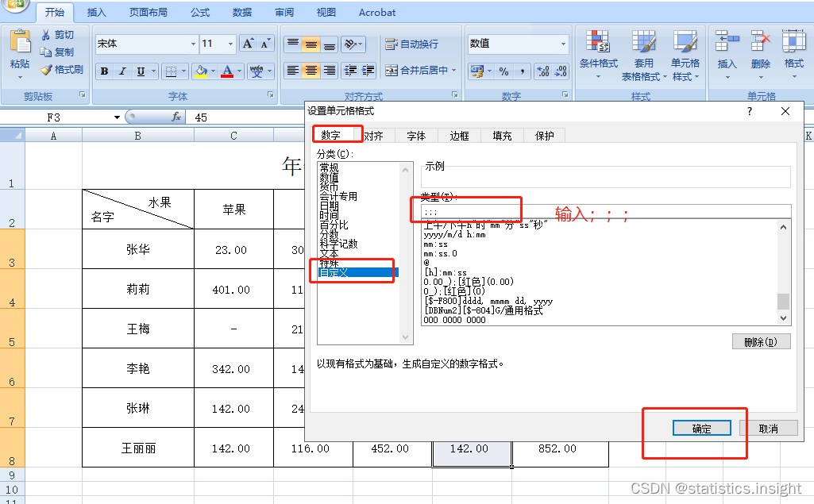Open the 边框 tab in dialog
Screen dimensions: 814x504
[x=460, y=136]
